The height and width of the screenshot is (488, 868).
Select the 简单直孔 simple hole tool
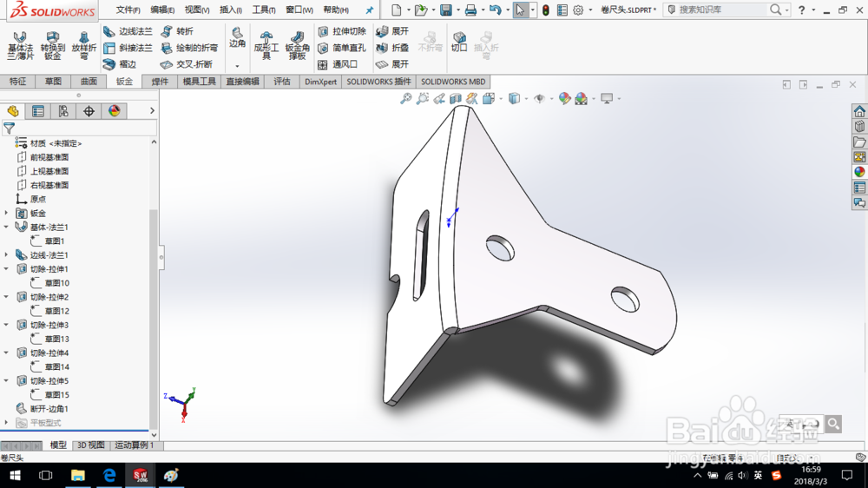(342, 48)
